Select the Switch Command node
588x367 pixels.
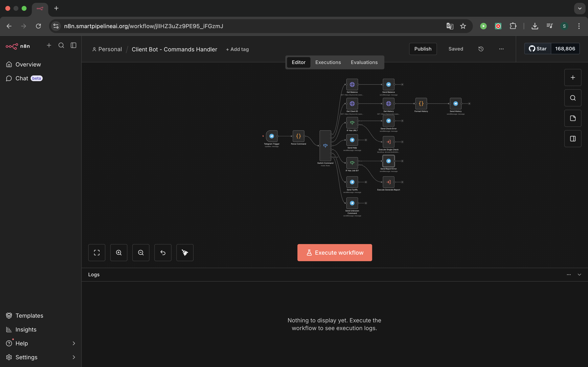click(325, 146)
